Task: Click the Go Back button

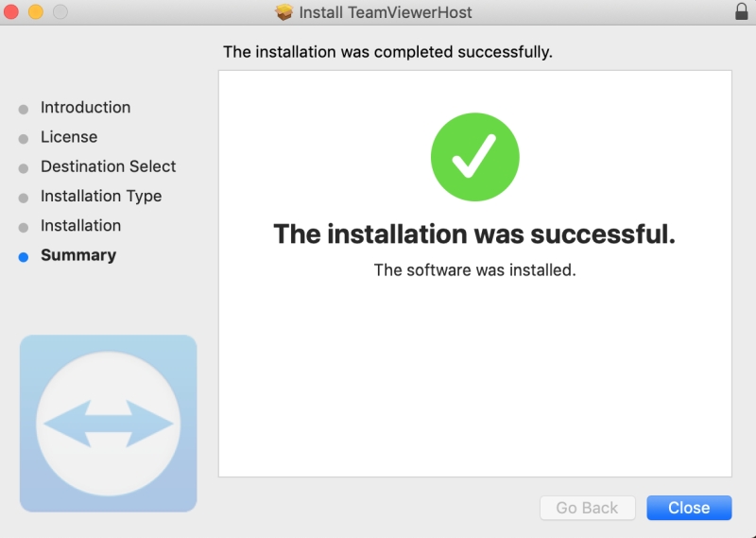Action: [587, 508]
